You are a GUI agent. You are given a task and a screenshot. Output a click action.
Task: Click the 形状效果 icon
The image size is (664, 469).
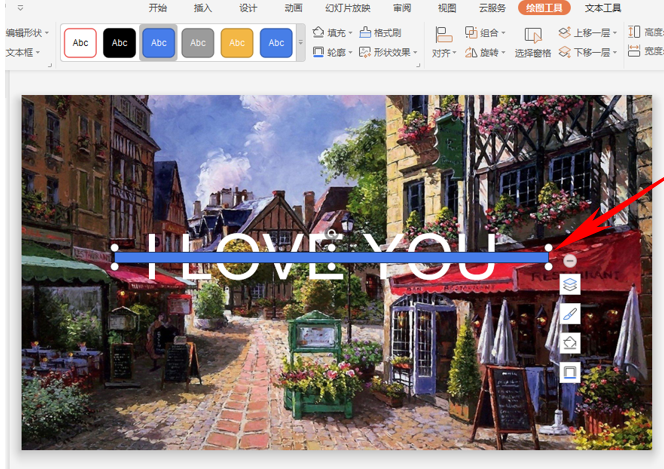pyautogui.click(x=365, y=52)
